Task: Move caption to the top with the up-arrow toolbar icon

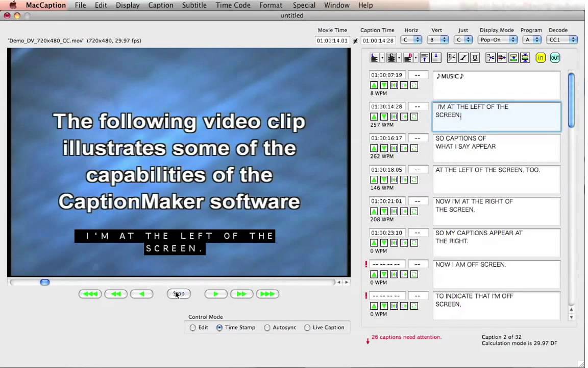Action: point(425,57)
